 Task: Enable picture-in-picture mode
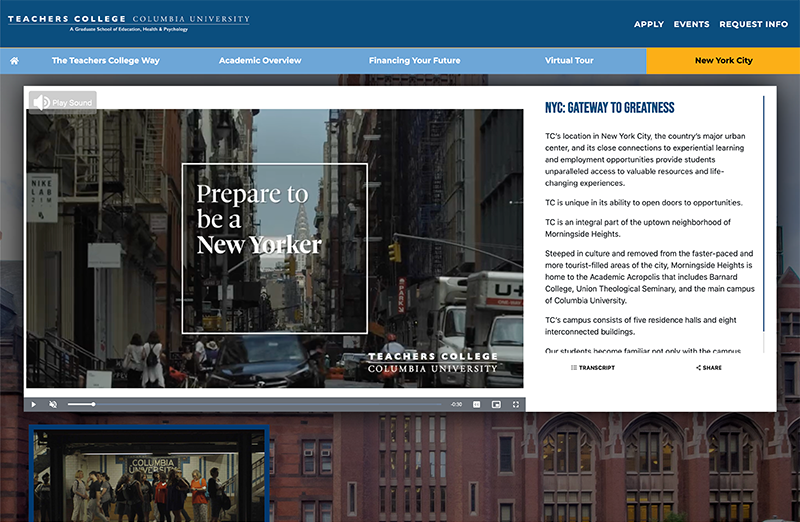(x=496, y=404)
